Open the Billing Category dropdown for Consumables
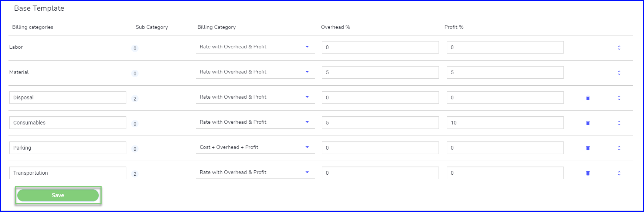This screenshot has height=212, width=644. pyautogui.click(x=255, y=122)
